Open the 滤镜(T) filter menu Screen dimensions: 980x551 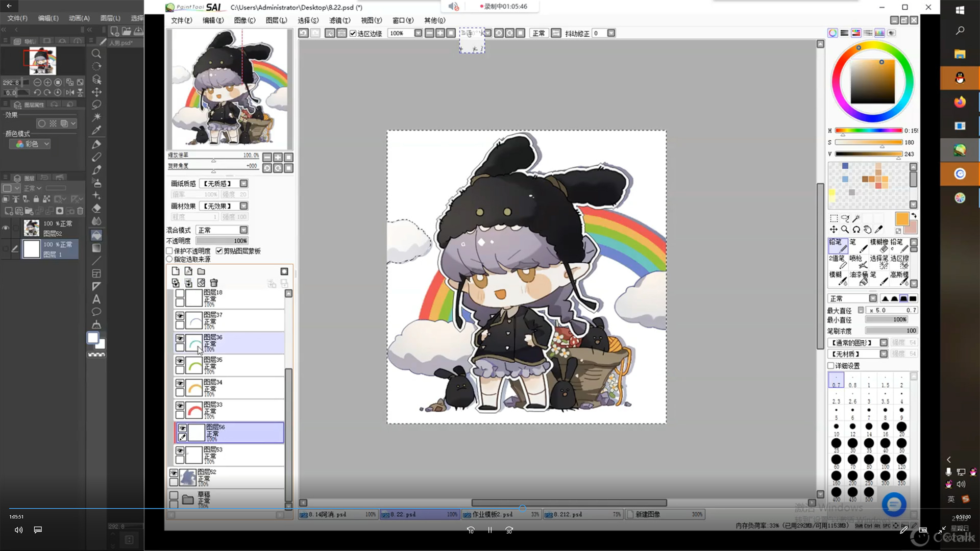coord(339,20)
